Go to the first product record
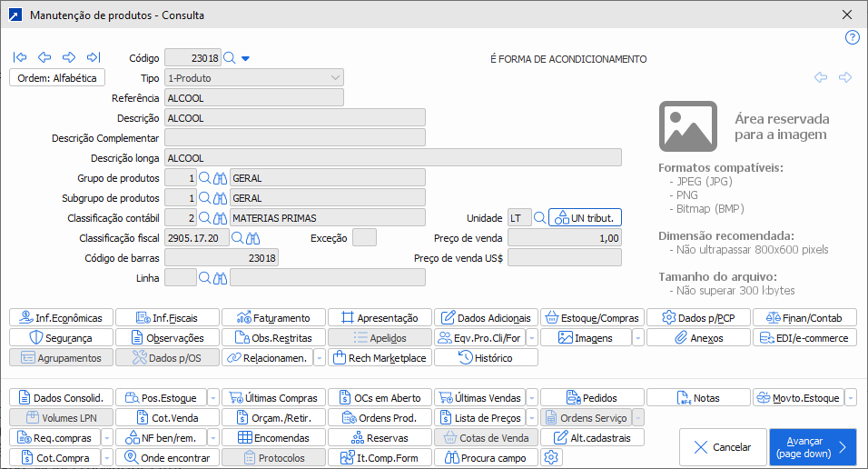Screen dimensions: 868x469 click(x=20, y=57)
